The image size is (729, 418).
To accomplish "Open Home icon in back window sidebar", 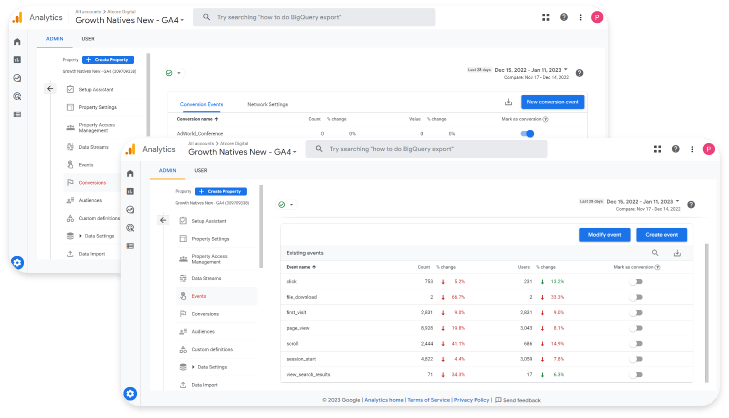I will click(17, 42).
